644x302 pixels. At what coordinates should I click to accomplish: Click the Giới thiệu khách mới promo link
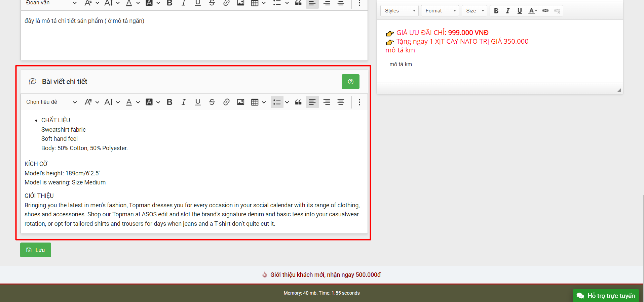tap(325, 275)
